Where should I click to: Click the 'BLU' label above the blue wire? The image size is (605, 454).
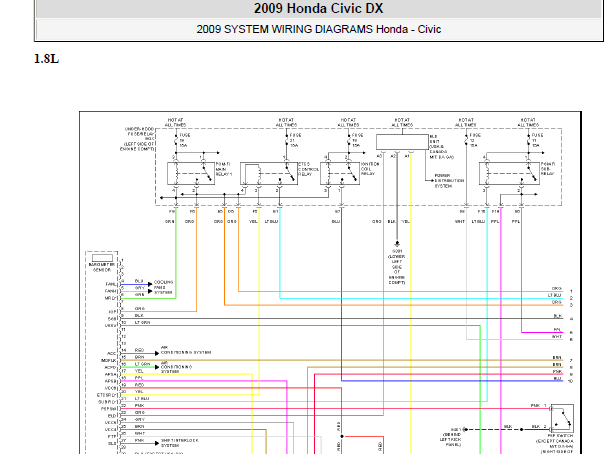pos(336,222)
